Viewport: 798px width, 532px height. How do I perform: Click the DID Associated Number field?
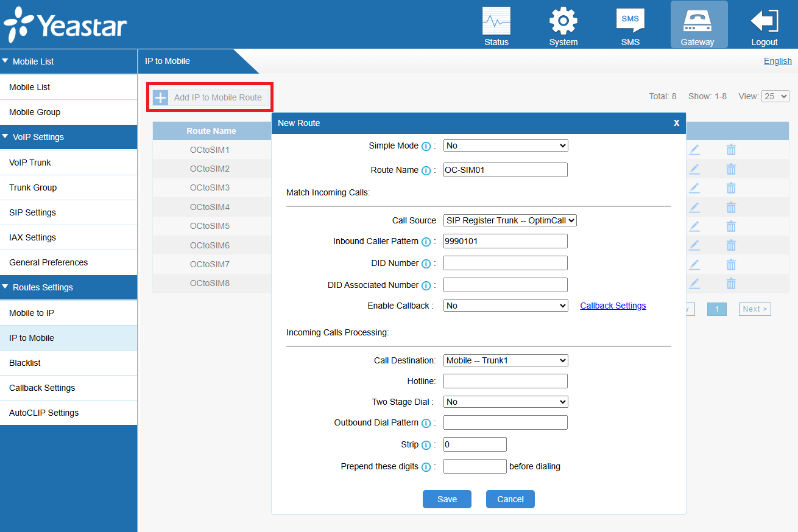point(506,285)
